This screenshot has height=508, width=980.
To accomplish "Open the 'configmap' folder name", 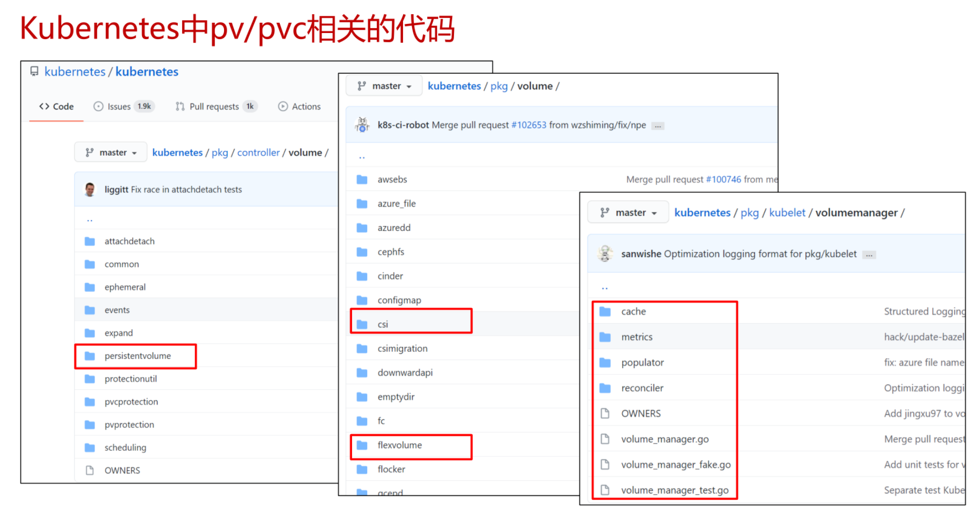I will pos(399,300).
